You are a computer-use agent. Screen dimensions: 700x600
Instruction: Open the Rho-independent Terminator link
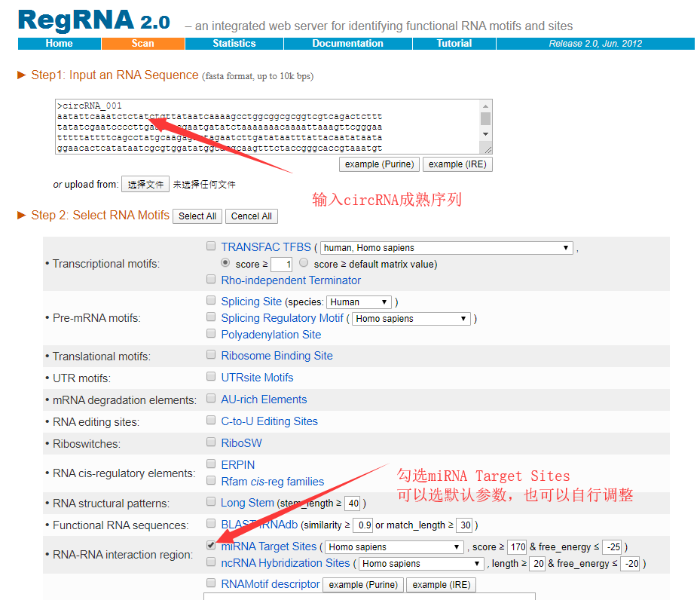click(291, 280)
